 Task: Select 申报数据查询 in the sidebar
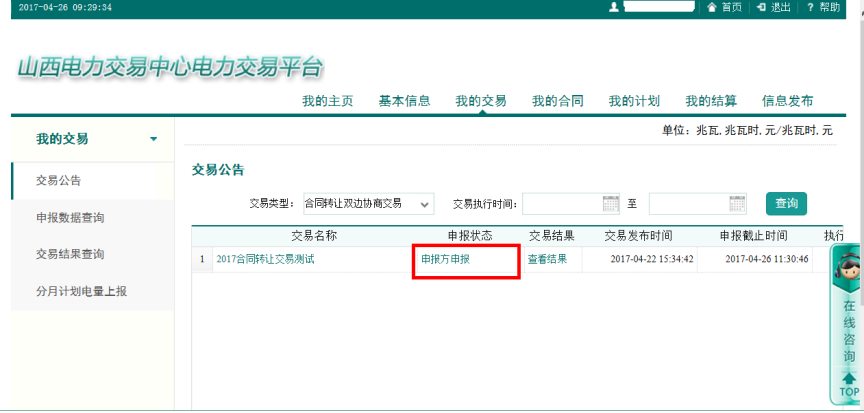click(x=70, y=218)
